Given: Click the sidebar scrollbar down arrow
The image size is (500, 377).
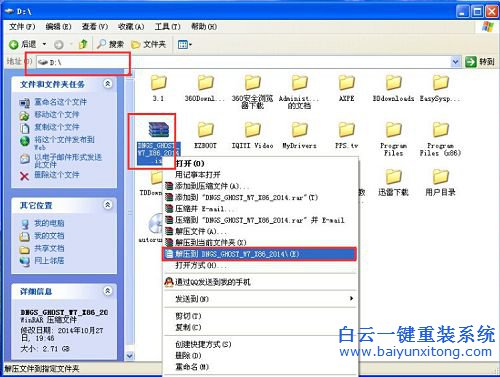Looking at the screenshot, I should [129, 356].
